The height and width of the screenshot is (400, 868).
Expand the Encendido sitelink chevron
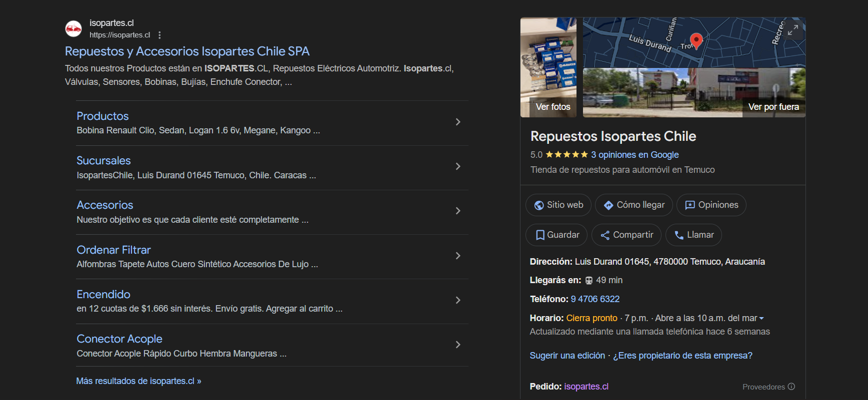(458, 300)
